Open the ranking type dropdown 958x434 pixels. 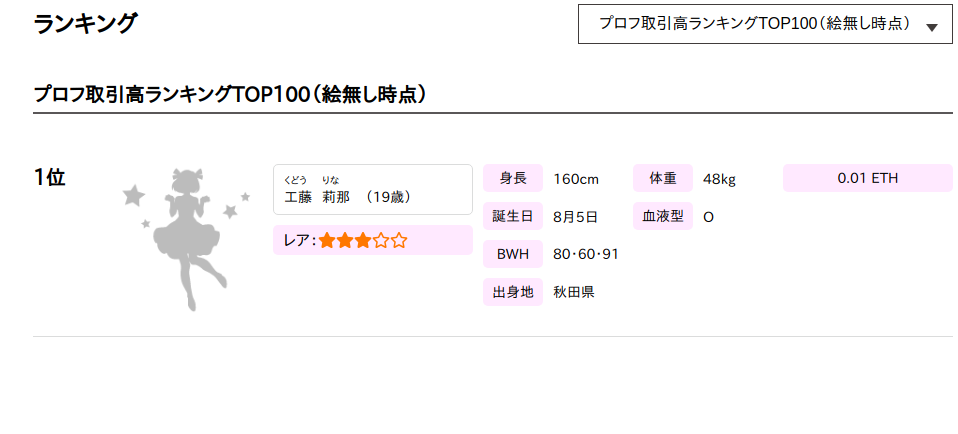pos(765,24)
